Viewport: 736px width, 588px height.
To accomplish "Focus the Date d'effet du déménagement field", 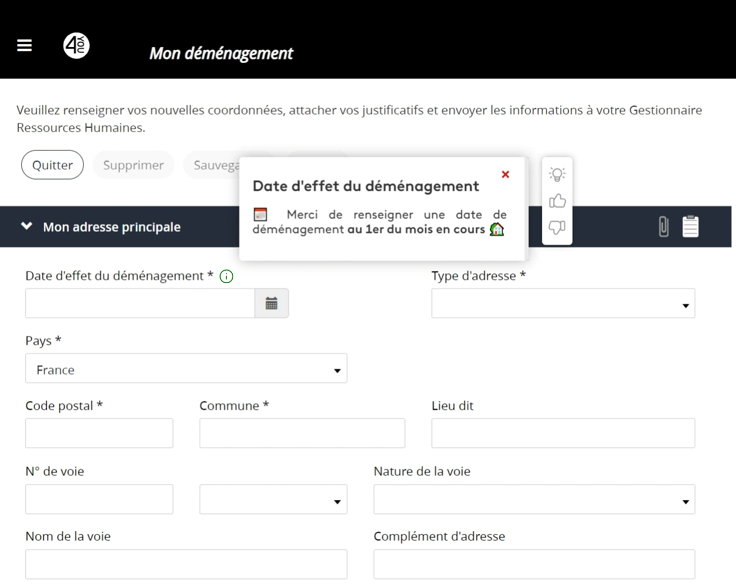I will (140, 303).
